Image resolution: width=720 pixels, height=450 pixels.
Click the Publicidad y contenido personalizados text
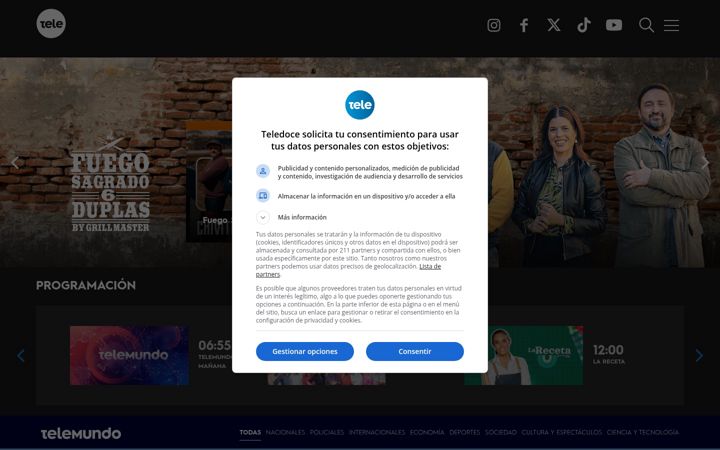[x=370, y=172]
